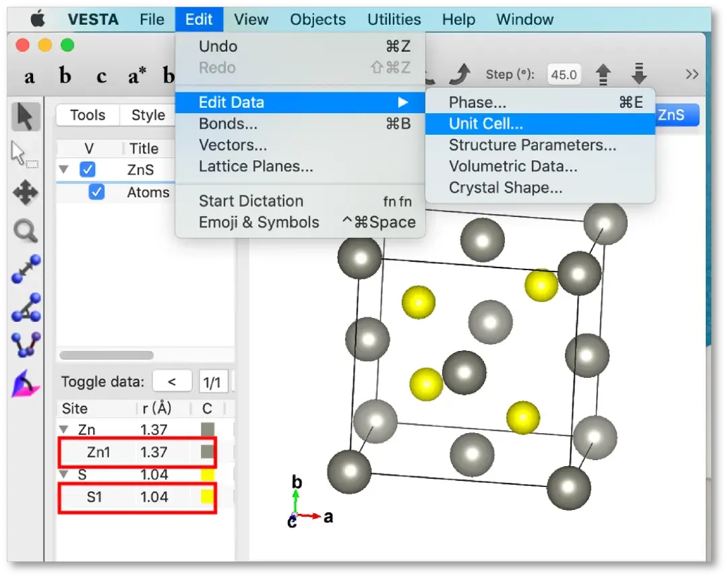The image size is (728, 578).
Task: Open the Utilities menu
Action: [x=394, y=20]
